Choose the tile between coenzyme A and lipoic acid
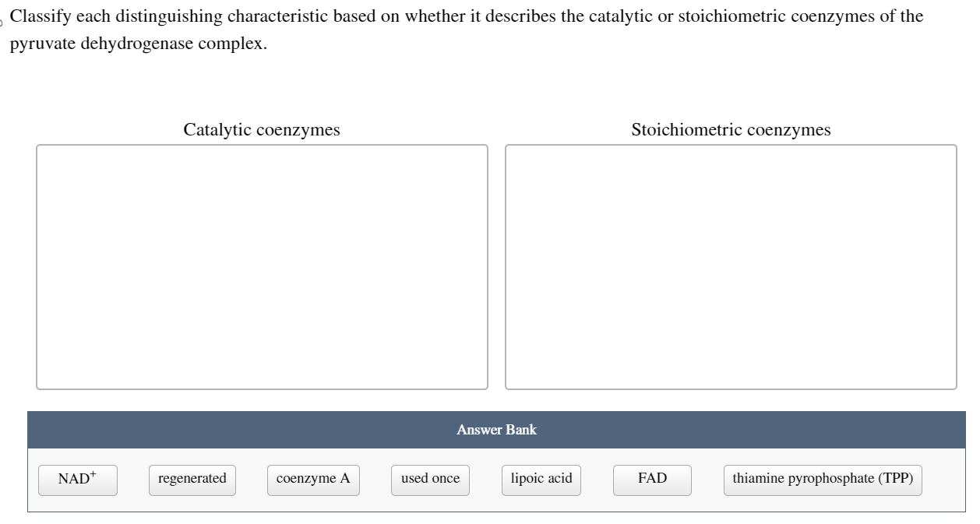Viewport: 980px width, 524px height. tap(430, 480)
